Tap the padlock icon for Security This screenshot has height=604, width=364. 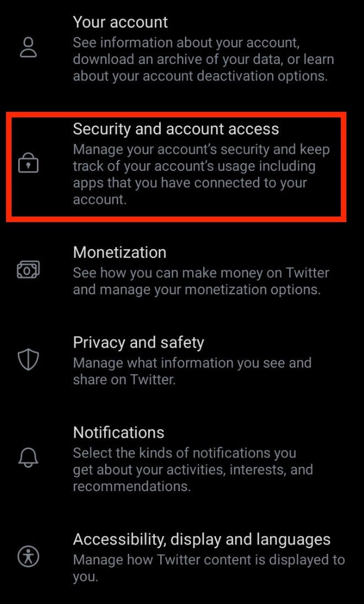click(29, 163)
